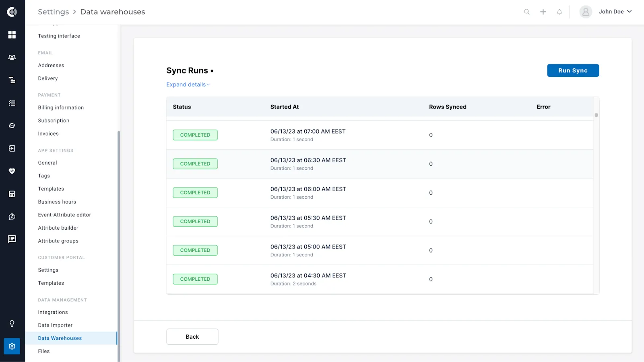Viewport: 644px width, 362px height.
Task: Open the sync cycle icon in sidebar
Action: [12, 126]
